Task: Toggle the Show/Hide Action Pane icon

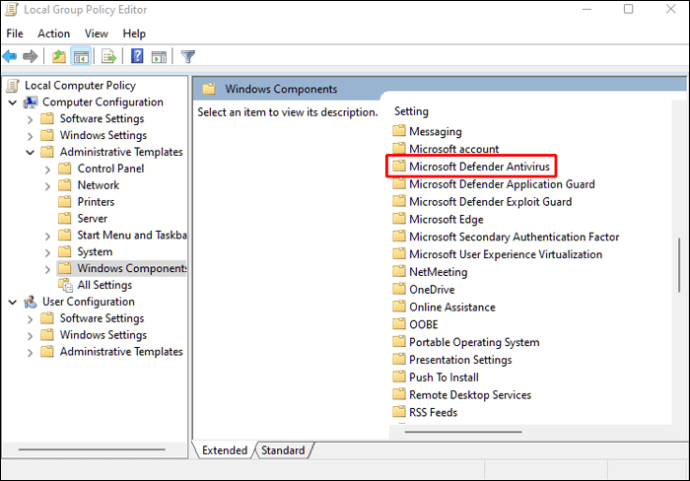Action: tap(157, 56)
